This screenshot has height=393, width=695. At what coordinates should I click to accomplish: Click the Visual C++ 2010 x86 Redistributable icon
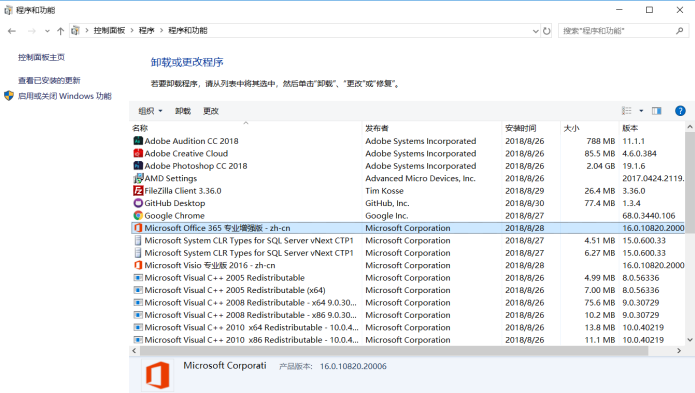click(x=138, y=340)
